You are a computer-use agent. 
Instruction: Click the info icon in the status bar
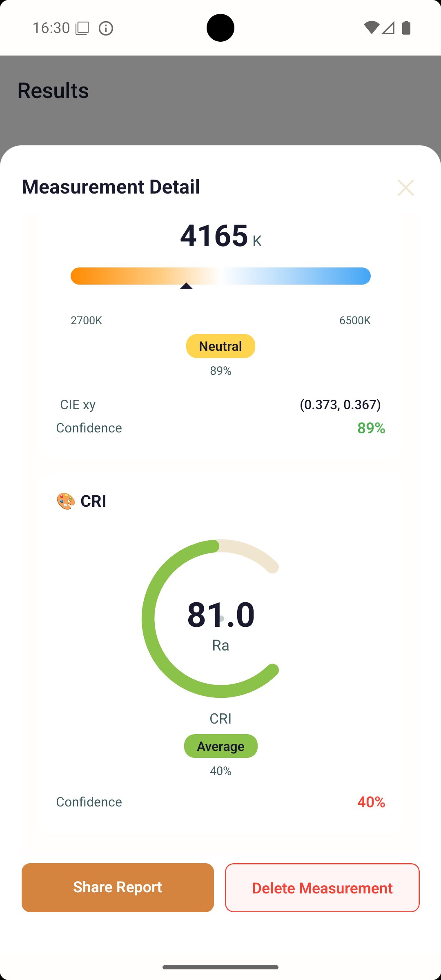(x=106, y=28)
